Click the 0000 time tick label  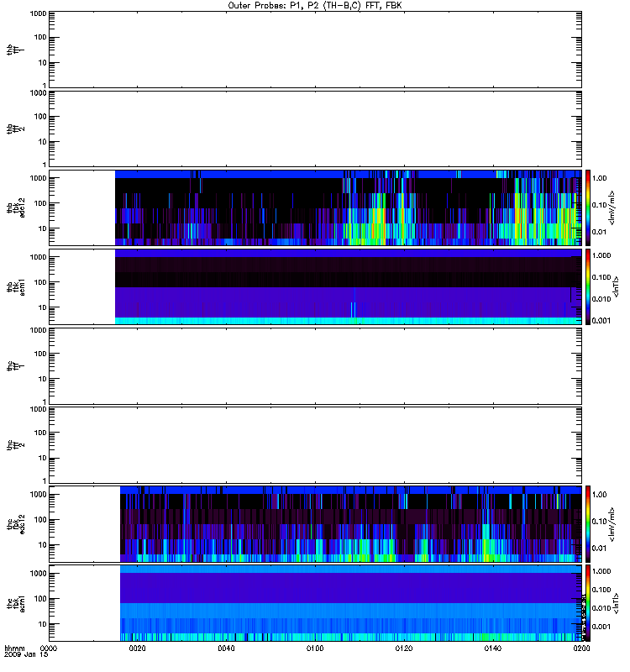(49, 648)
